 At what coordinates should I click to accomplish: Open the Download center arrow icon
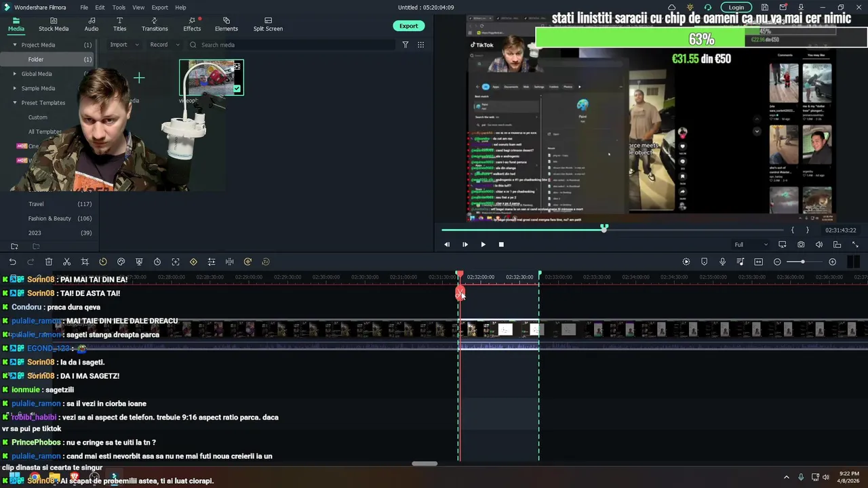tap(801, 7)
